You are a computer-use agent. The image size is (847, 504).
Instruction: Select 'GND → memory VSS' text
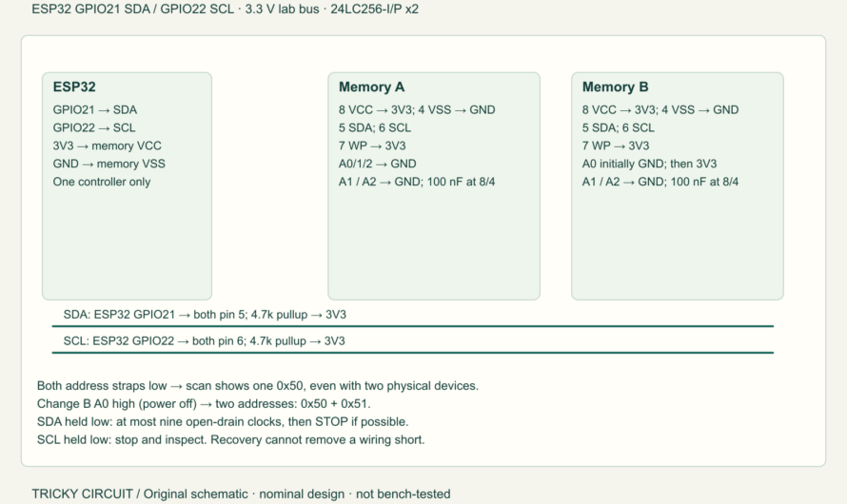coord(109,165)
